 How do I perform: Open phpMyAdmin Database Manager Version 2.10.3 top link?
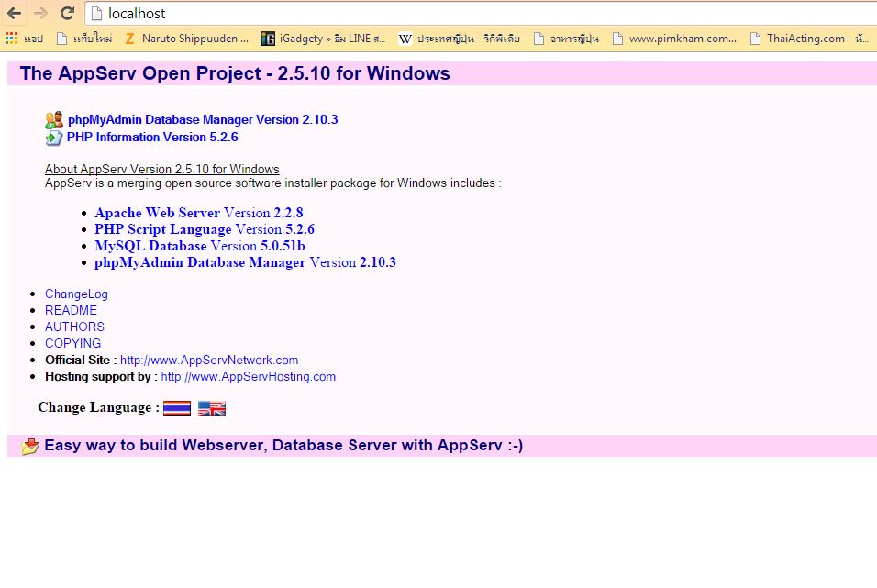pos(203,120)
